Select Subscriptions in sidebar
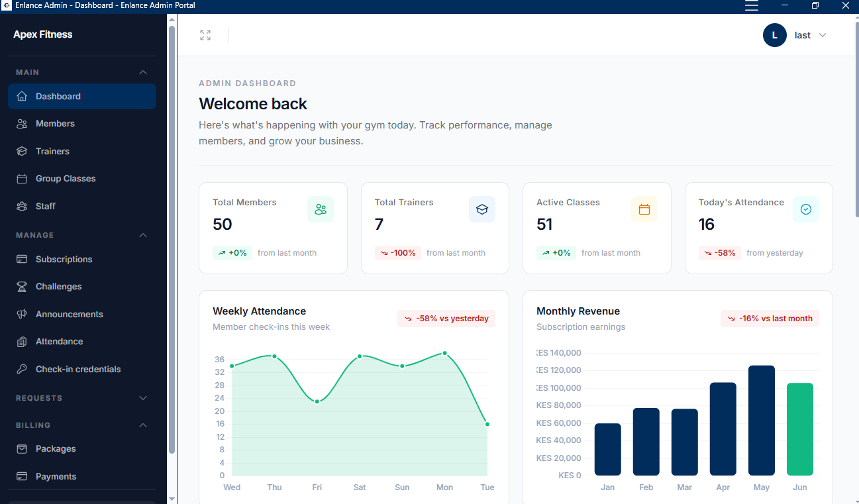This screenshot has width=859, height=504. coord(82,259)
